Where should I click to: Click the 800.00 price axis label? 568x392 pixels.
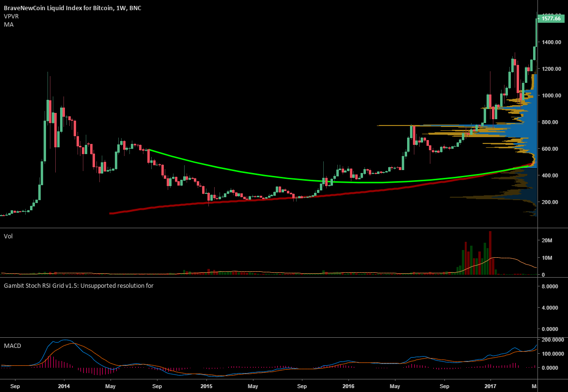point(552,122)
